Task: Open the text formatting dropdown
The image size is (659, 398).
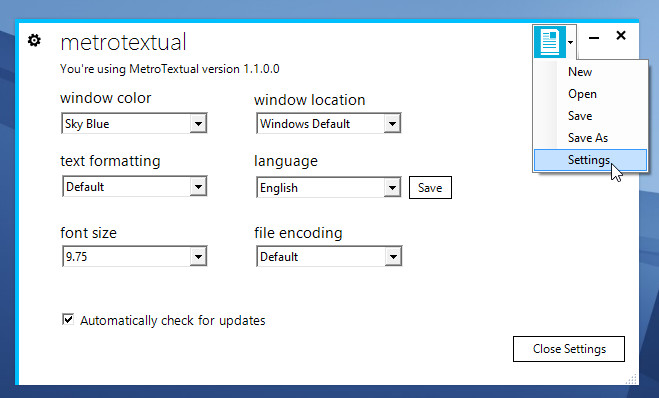Action: tap(134, 186)
